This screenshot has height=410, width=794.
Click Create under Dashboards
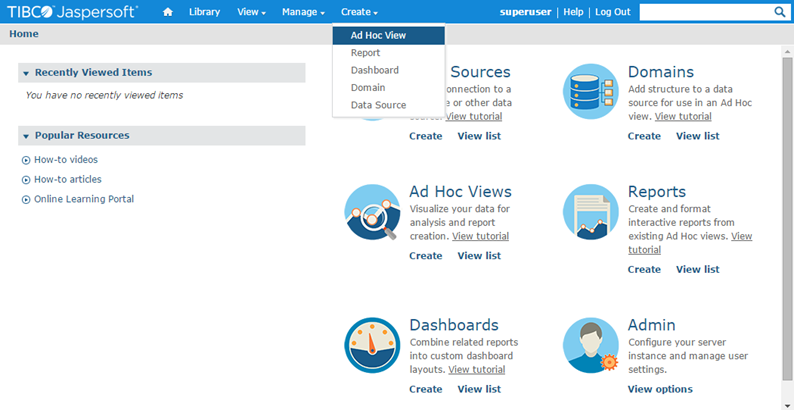[x=426, y=389]
